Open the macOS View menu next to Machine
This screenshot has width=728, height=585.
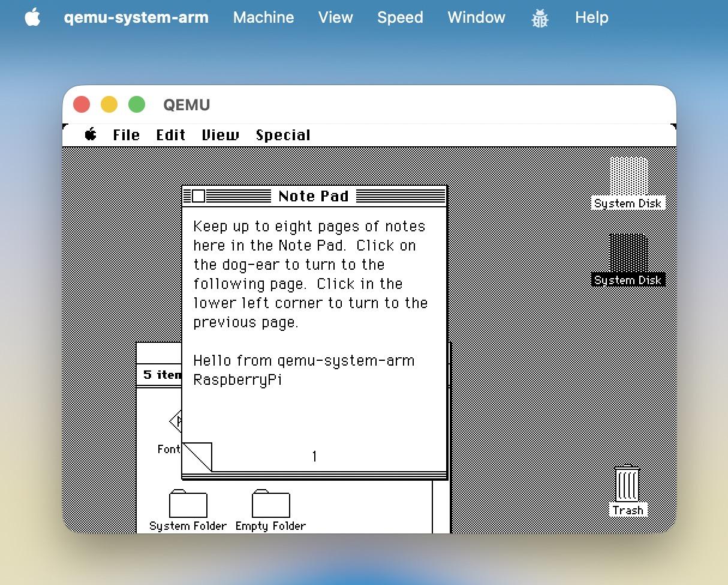click(335, 17)
